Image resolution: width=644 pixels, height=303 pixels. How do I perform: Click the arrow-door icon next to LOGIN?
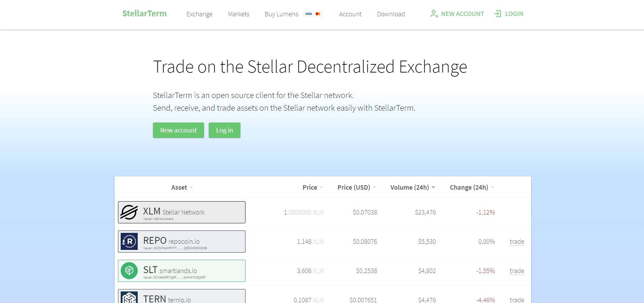point(498,14)
